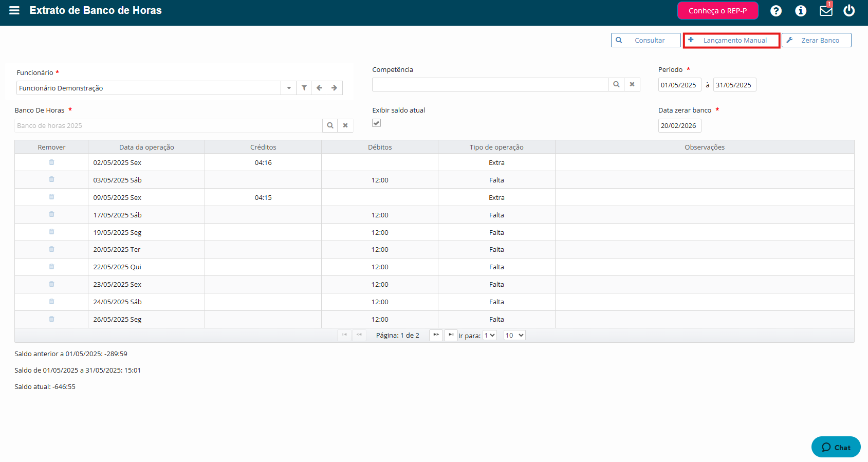Viewport: 868px width, 462px height.
Task: Click the power logout icon
Action: 849,10
